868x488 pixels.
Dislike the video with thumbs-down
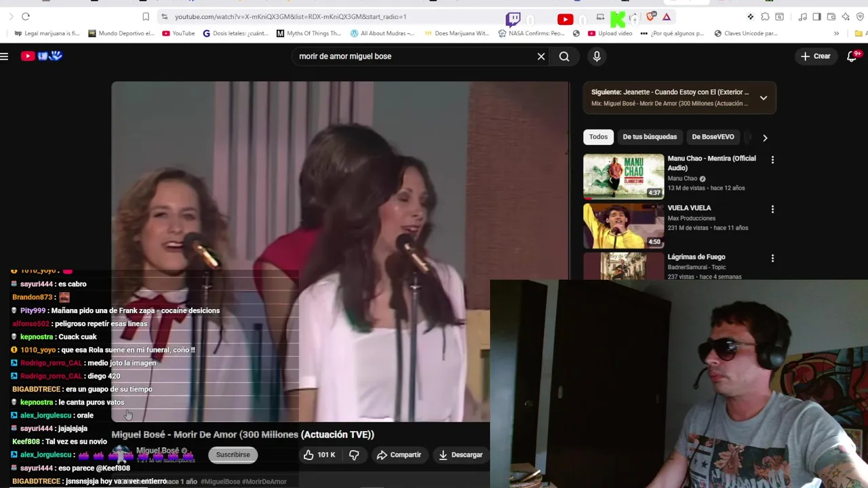pos(354,455)
